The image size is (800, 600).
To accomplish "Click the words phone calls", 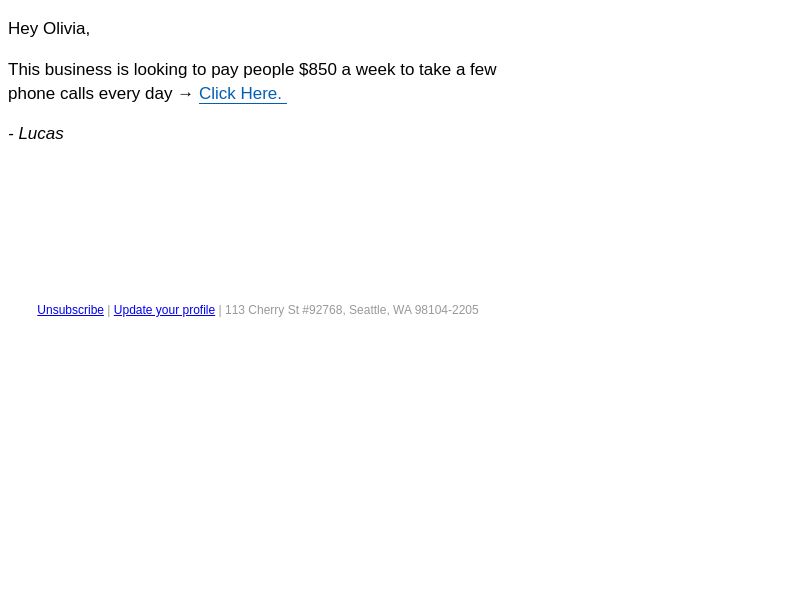I will 51,94.
